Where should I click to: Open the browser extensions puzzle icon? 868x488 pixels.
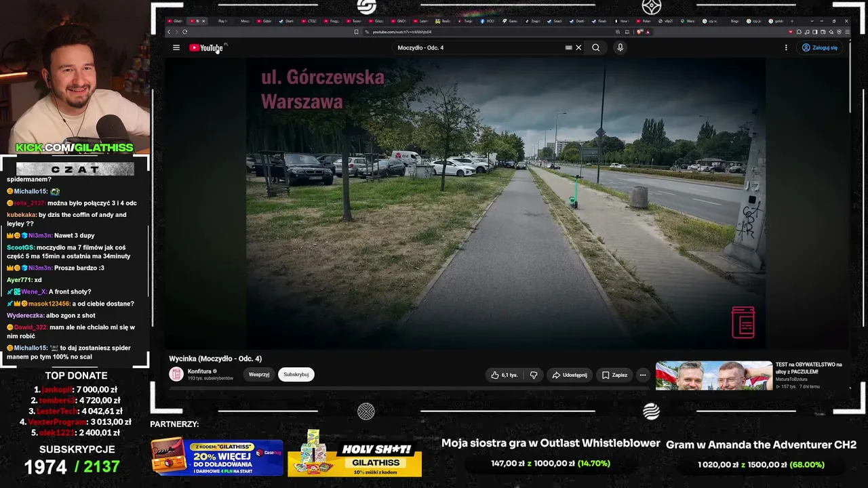coord(799,32)
